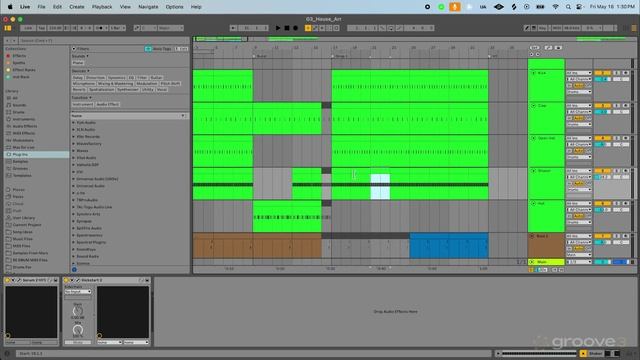Image resolution: width=640 pixels, height=360 pixels.
Task: Open the File menu
Action: click(x=41, y=7)
